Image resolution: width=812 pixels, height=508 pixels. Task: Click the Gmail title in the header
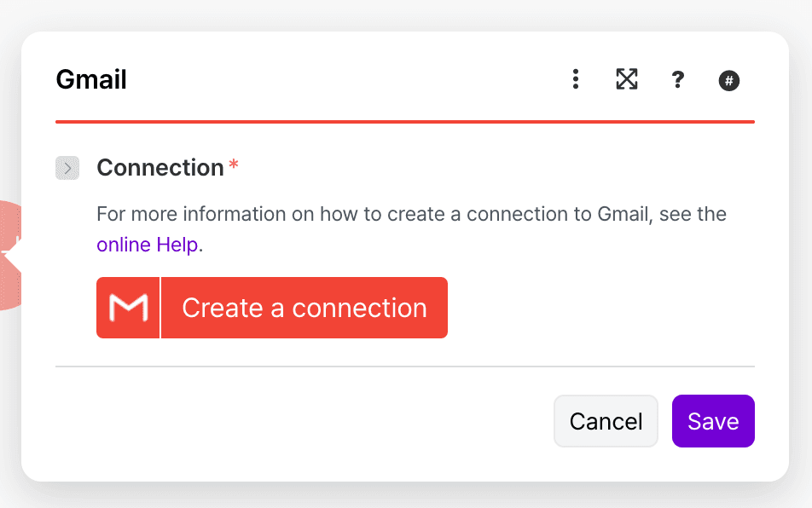click(x=90, y=78)
